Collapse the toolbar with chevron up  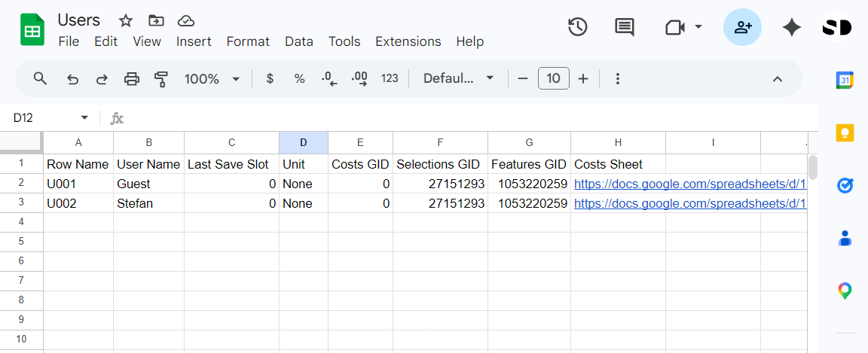pos(778,79)
